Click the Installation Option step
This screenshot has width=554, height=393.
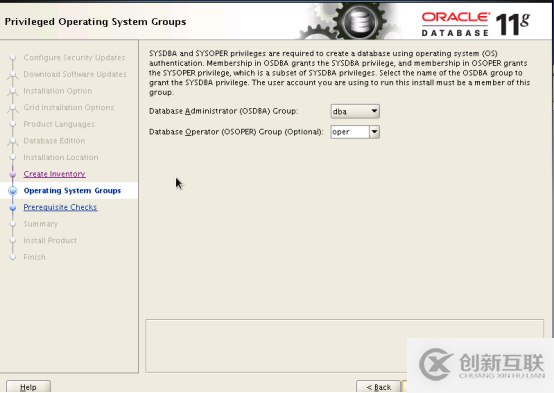(x=58, y=91)
